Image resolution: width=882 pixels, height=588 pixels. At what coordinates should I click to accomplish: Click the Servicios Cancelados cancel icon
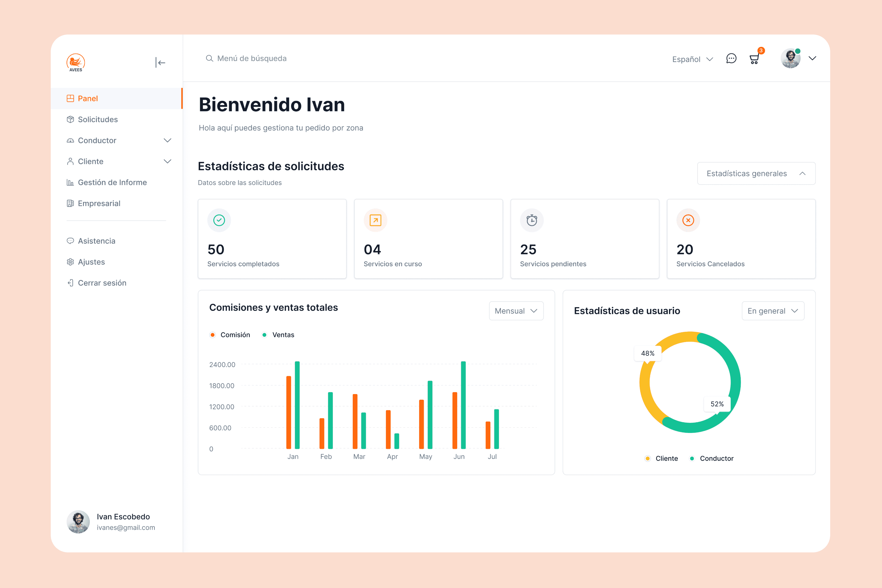click(688, 220)
